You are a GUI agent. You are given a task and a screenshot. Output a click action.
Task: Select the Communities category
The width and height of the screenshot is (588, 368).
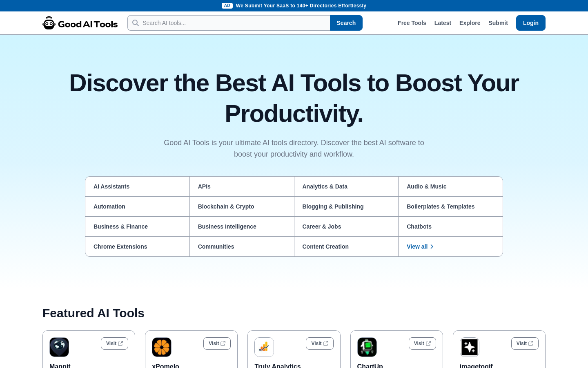coord(242,247)
